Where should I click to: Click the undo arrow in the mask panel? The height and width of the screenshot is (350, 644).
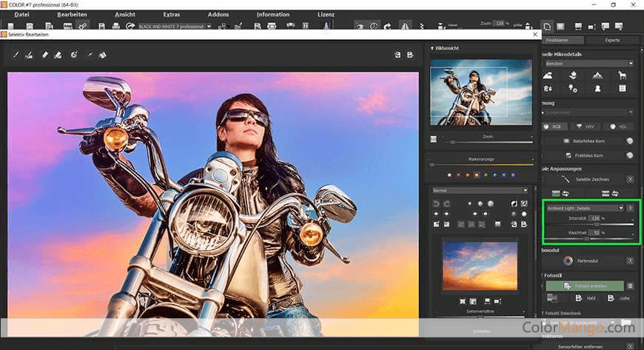pyautogui.click(x=436, y=203)
